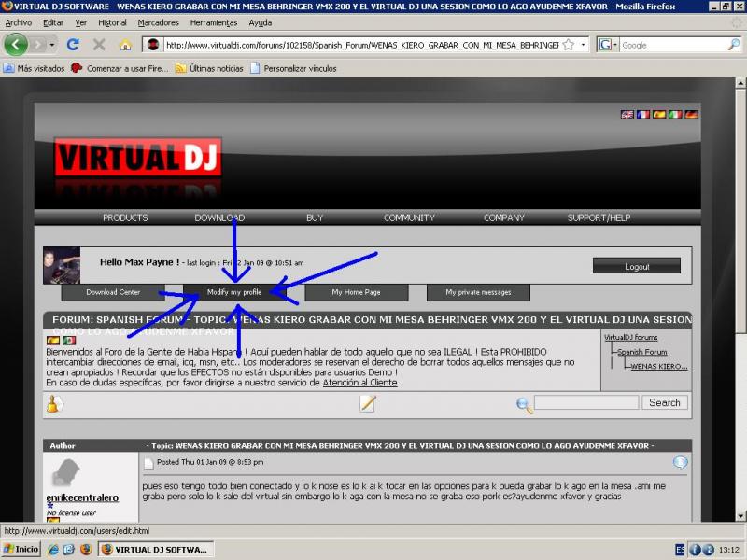Screen dimensions: 747x560
Task: Click the magnifier in the Google search box
Action: (734, 45)
